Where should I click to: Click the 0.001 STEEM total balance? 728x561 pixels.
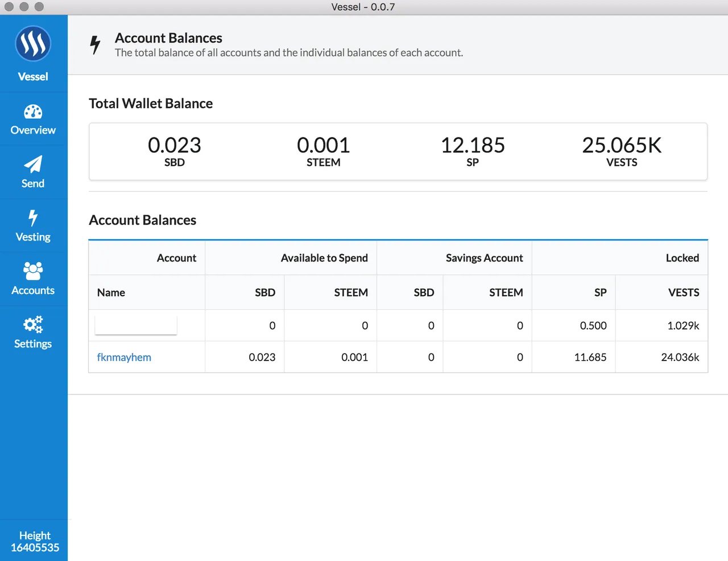tap(324, 151)
